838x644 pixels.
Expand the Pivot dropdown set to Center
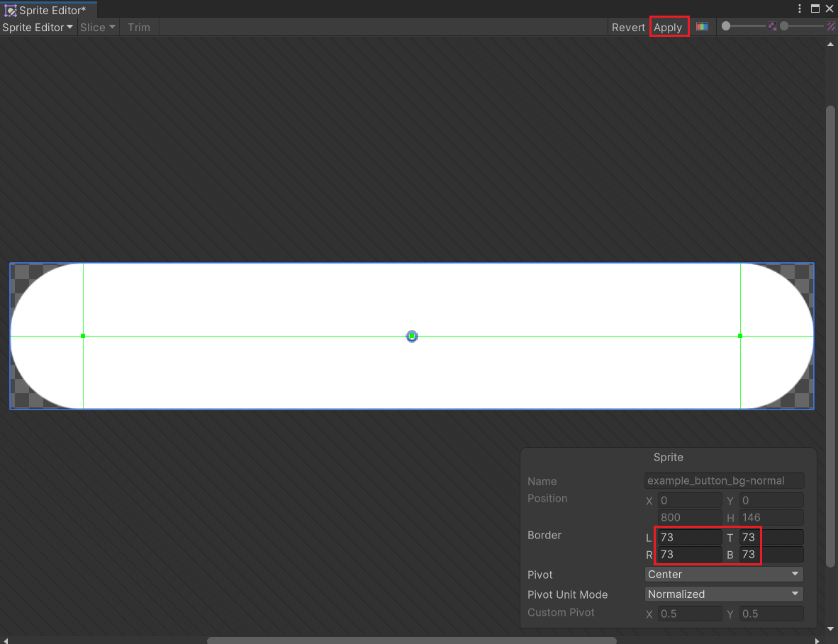pos(724,574)
